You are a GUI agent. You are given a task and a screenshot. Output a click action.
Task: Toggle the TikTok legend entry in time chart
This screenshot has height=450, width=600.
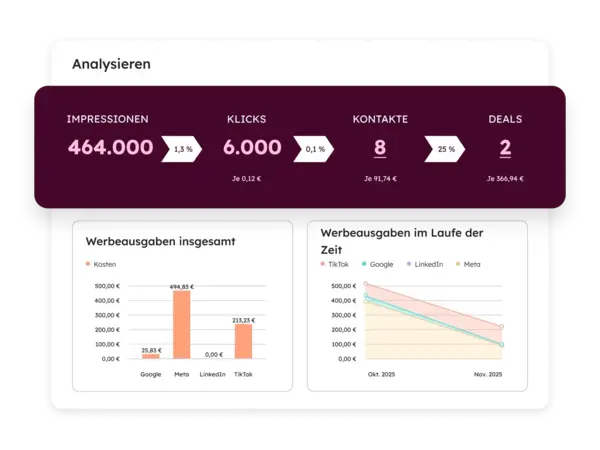pos(334,264)
